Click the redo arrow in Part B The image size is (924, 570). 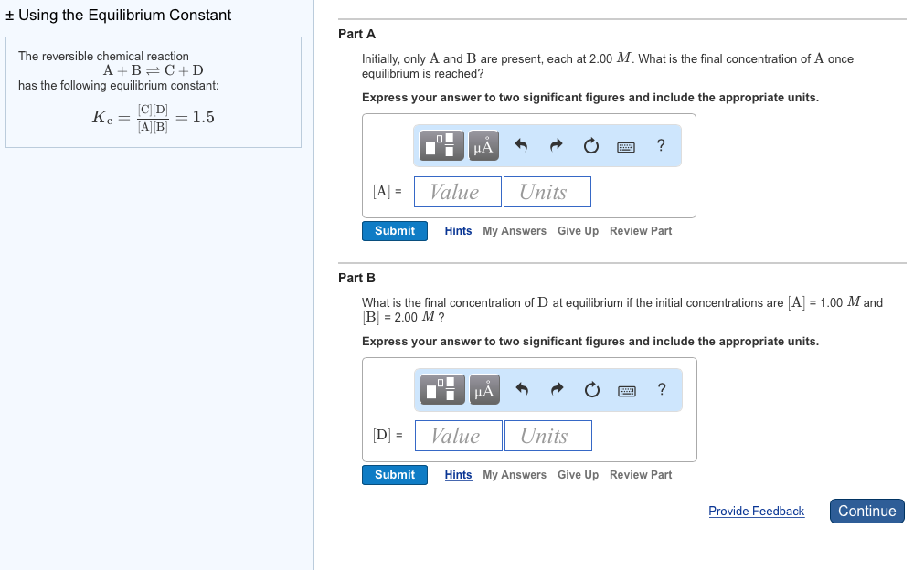[x=557, y=390]
